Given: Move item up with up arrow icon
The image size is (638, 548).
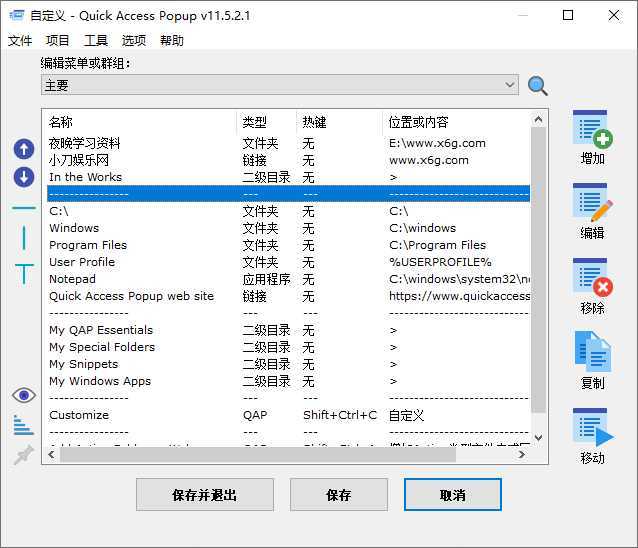Looking at the screenshot, I should click(x=23, y=150).
